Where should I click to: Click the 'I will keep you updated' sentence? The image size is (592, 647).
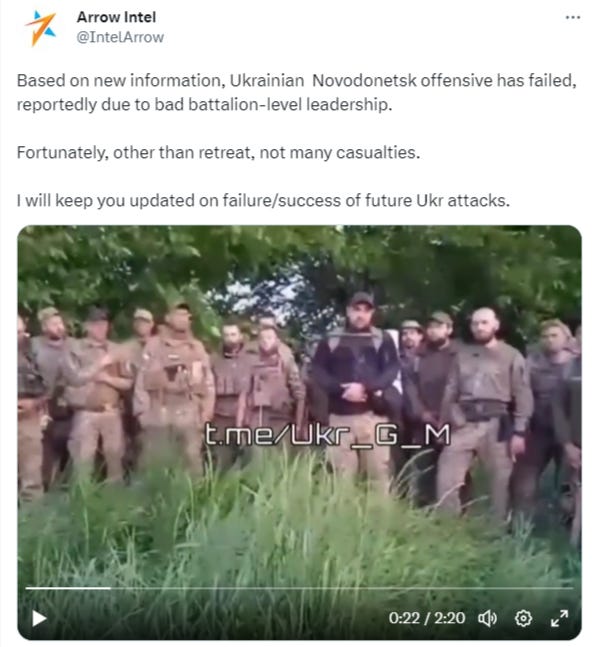pyautogui.click(x=263, y=201)
